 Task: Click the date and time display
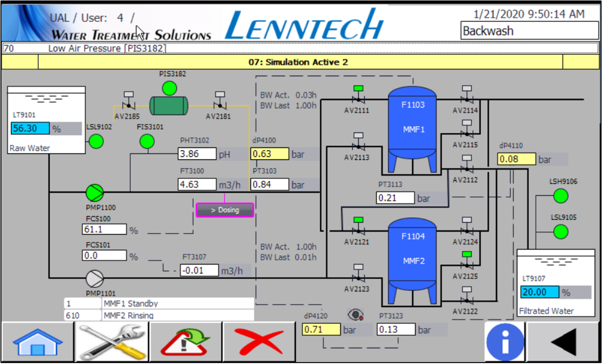pos(529,14)
